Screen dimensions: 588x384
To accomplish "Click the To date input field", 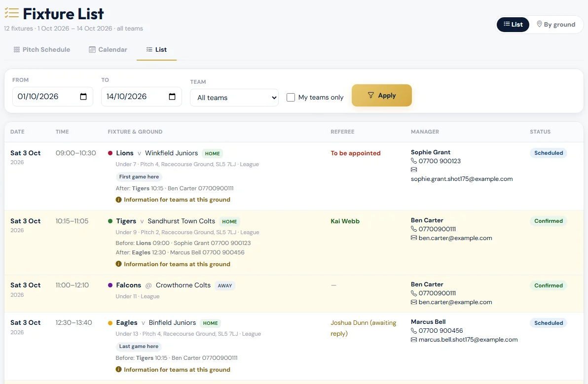I will pyautogui.click(x=142, y=97).
